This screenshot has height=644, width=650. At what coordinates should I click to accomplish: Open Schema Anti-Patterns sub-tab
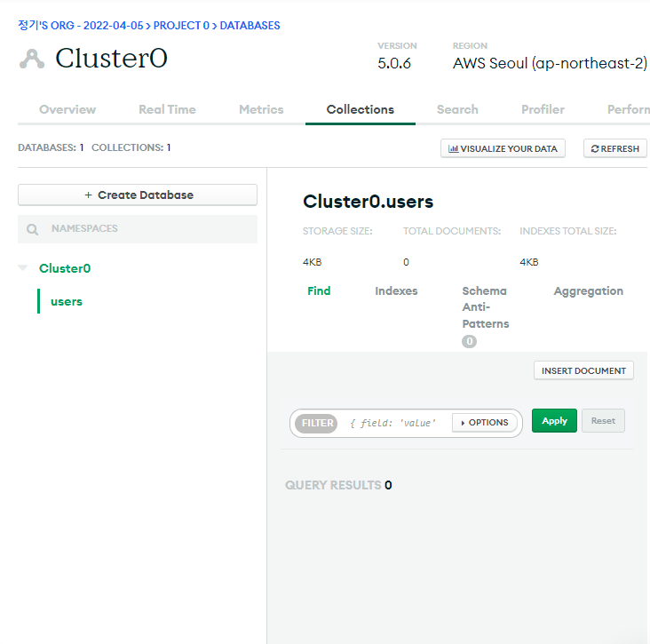pyautogui.click(x=486, y=307)
